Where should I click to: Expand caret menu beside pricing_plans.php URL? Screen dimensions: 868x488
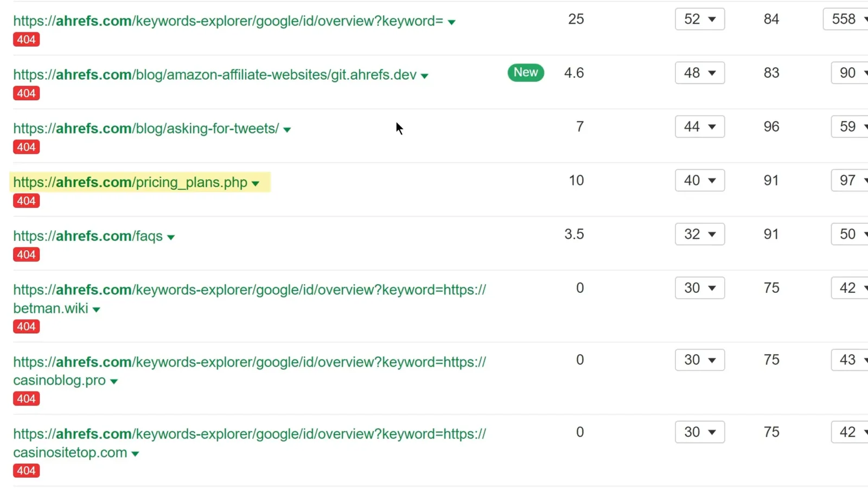coord(256,184)
